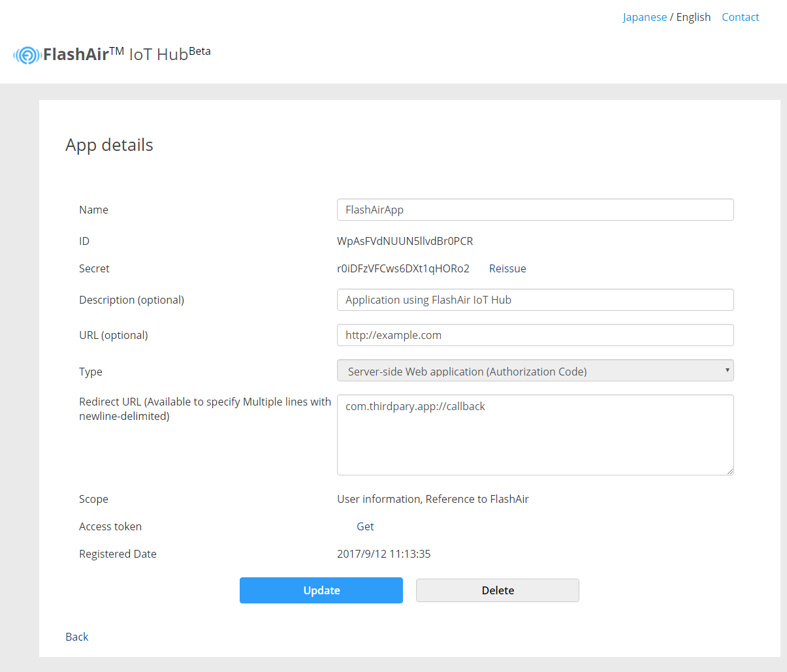Click the FlashAir logo icon
Screen dimensions: 787x672
tap(26, 55)
